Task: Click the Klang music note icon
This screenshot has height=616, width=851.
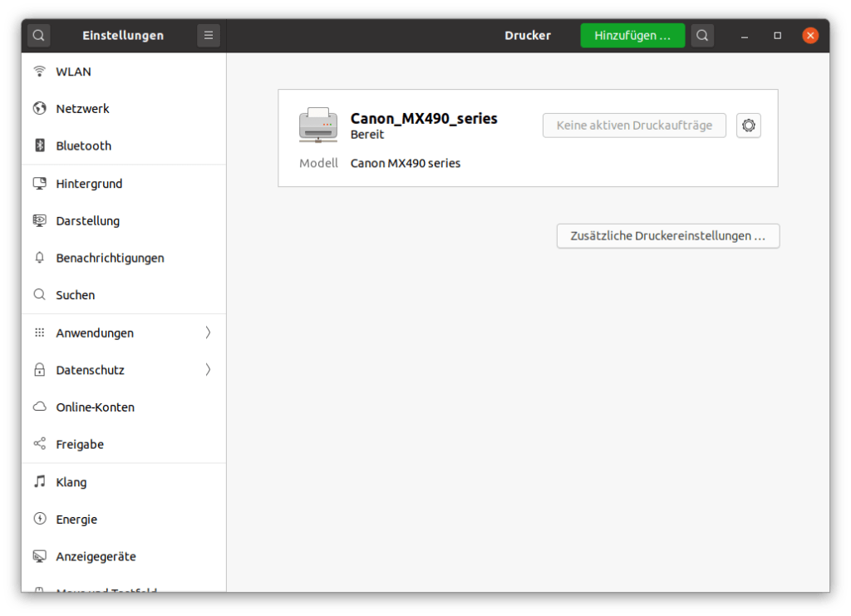Action: (x=39, y=482)
